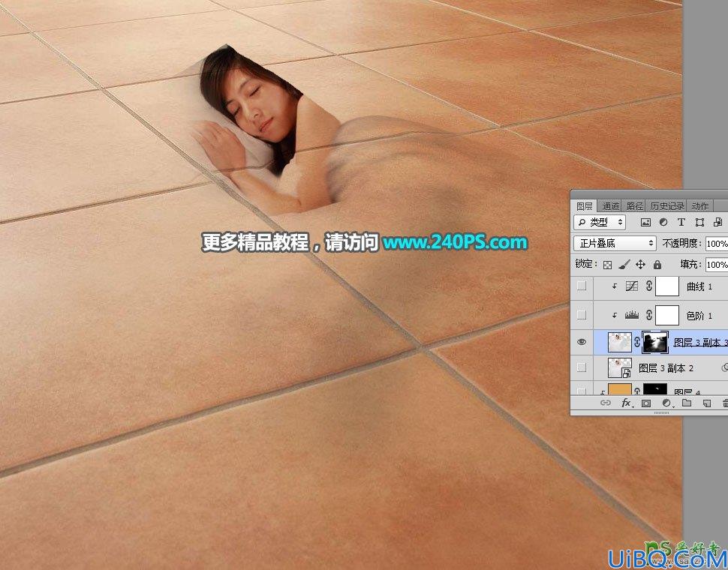This screenshot has width=728, height=570.
Task: Select the 图层 3 副本 3 layer thumbnail
Action: coord(620,342)
